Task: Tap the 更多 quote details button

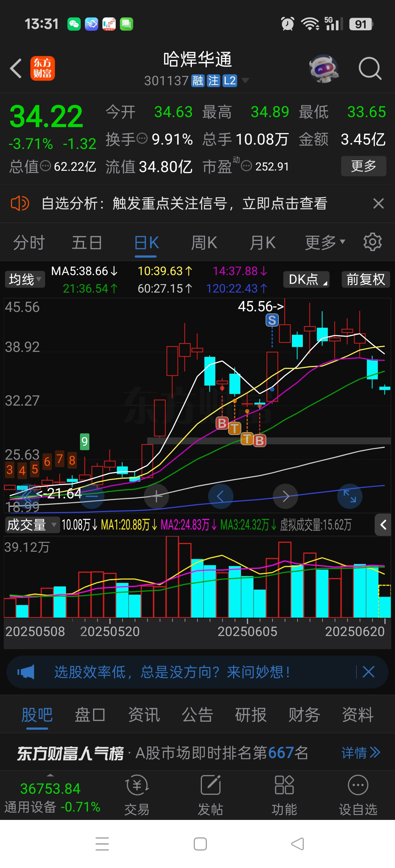Action: 364,166
